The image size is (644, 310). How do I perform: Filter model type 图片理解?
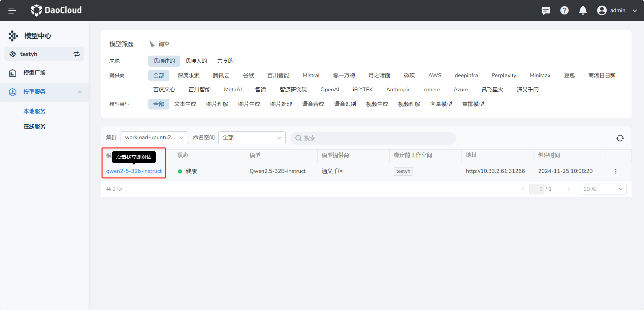tap(217, 104)
